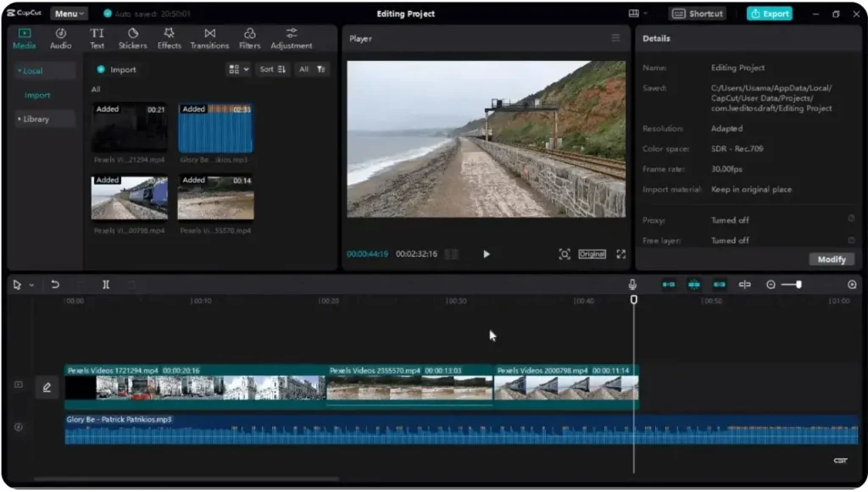
Task: Open the Effects panel
Action: pyautogui.click(x=169, y=38)
